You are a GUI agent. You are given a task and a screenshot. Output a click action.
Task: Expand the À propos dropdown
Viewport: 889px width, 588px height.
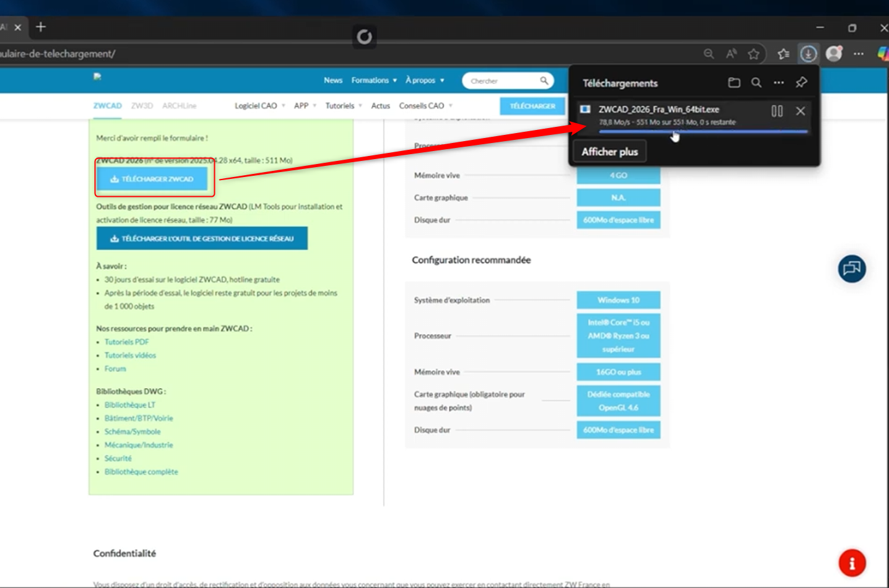(x=425, y=80)
